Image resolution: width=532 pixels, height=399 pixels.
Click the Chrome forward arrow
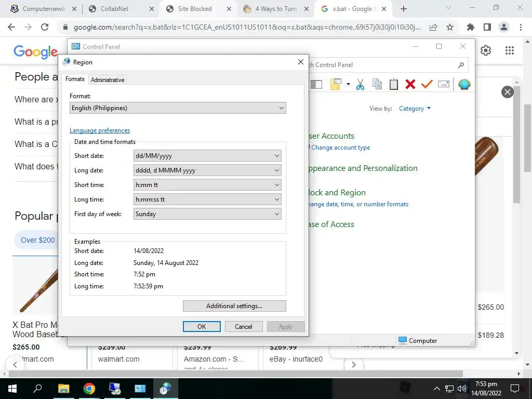pos(28,27)
